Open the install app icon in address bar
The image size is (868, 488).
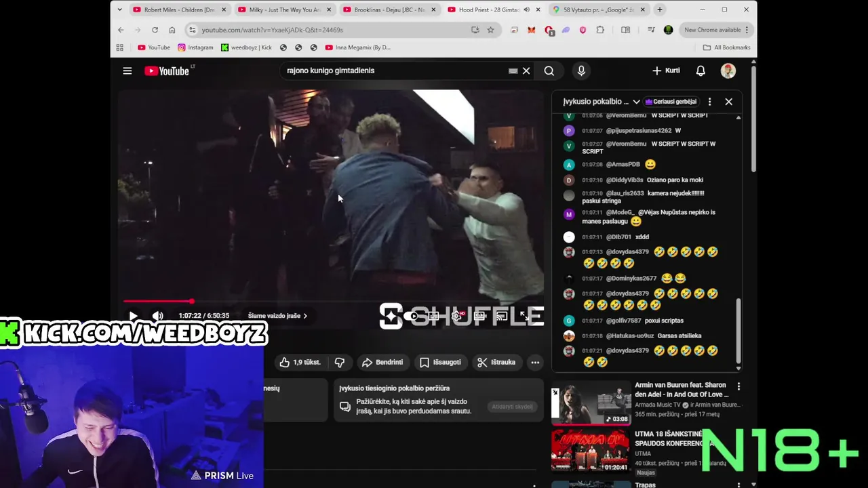click(x=475, y=30)
